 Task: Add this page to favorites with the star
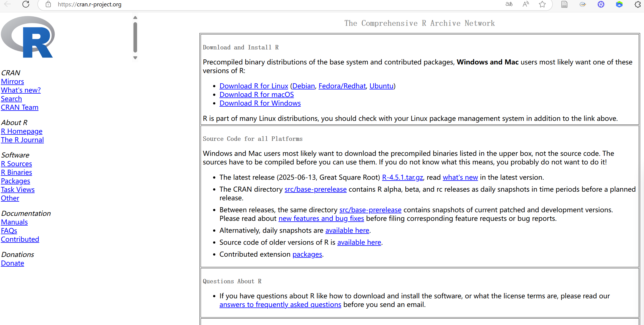542,4
